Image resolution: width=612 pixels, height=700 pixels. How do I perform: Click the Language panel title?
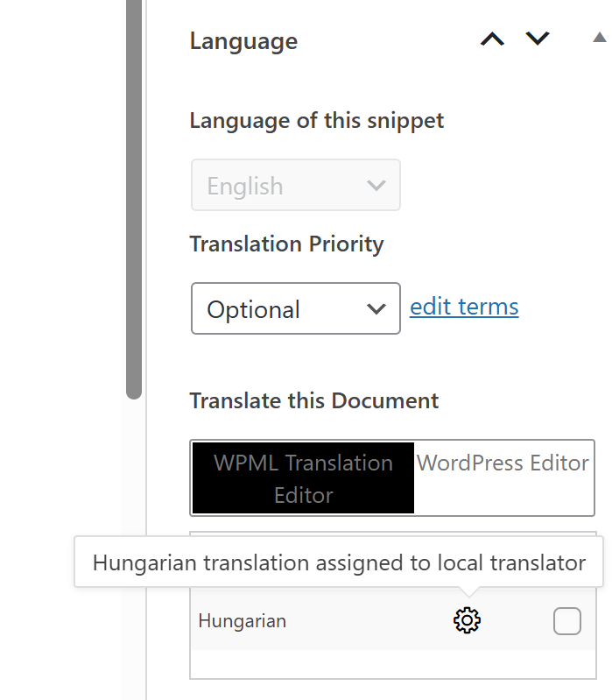pyautogui.click(x=243, y=41)
